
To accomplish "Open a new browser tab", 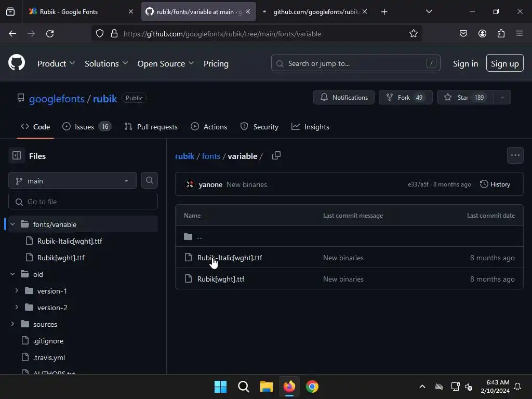I will click(384, 12).
